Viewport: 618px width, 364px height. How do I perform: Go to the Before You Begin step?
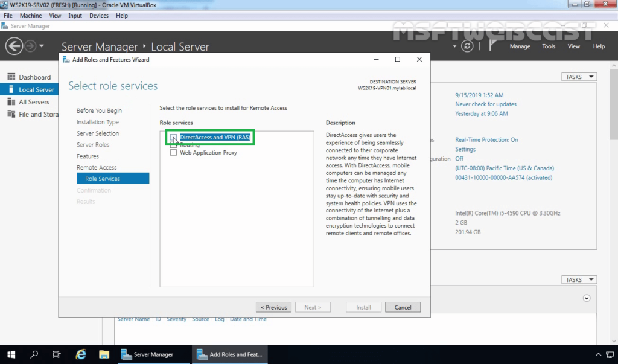(100, 110)
